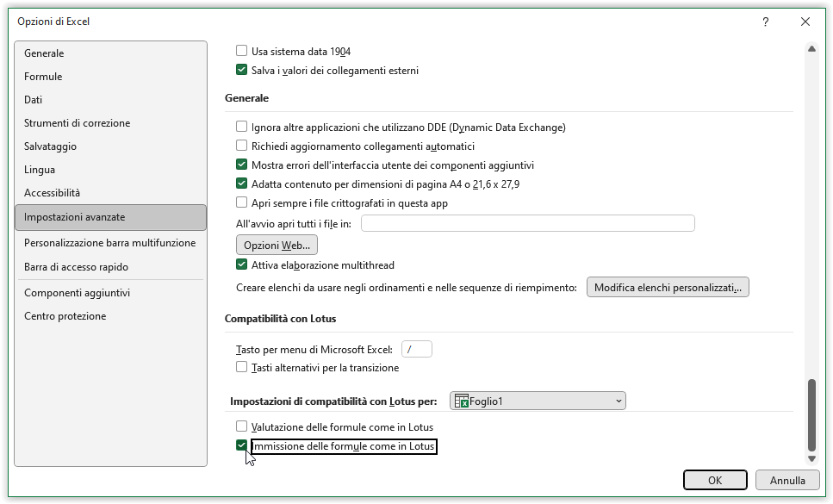Go to Componenti aggiuntivi
This screenshot has width=833, height=504.
[110, 293]
